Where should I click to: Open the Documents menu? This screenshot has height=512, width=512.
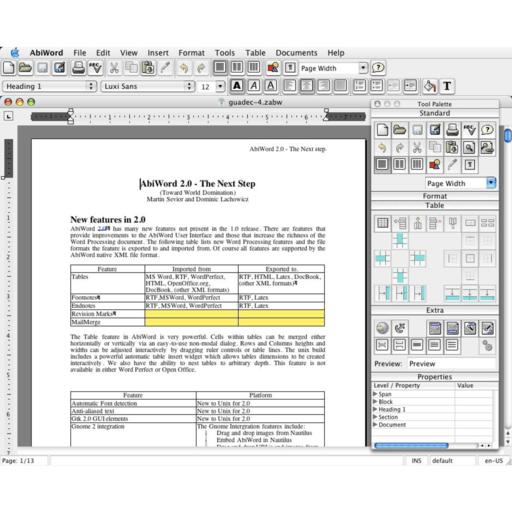coord(296,53)
